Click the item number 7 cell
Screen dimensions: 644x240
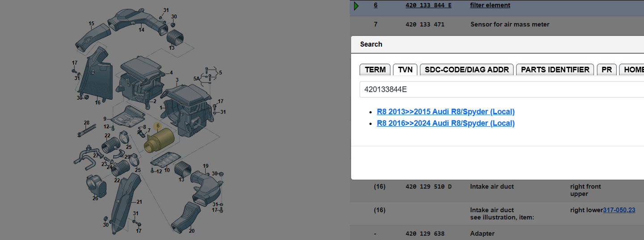coord(376,25)
